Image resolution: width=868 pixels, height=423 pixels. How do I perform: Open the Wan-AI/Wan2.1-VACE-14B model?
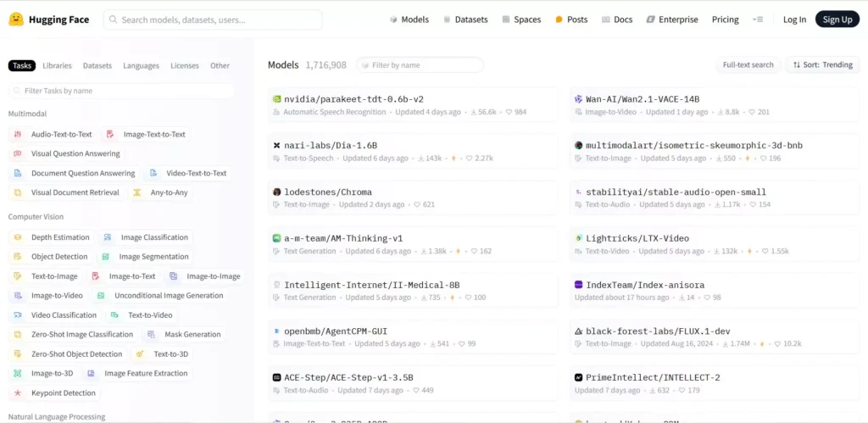click(715, 104)
